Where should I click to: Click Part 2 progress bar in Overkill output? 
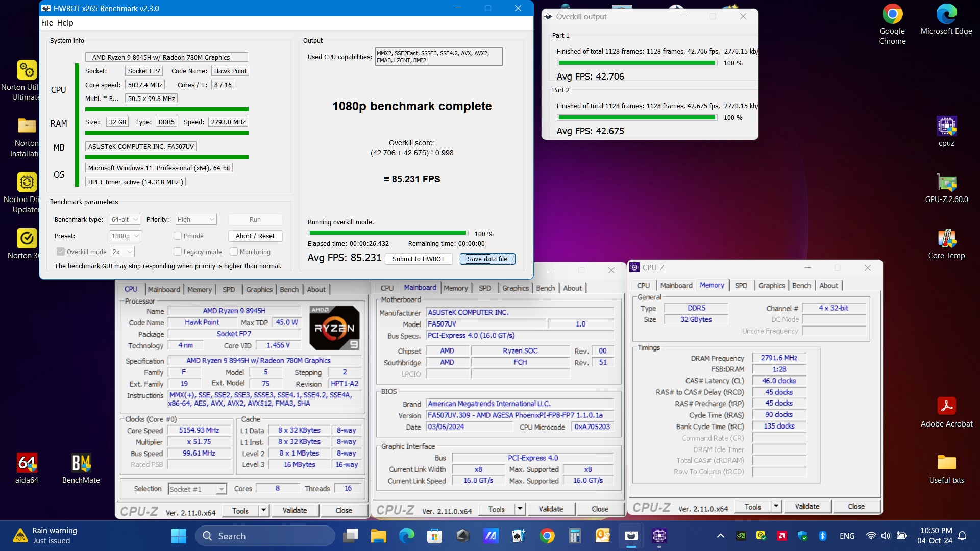tap(637, 117)
